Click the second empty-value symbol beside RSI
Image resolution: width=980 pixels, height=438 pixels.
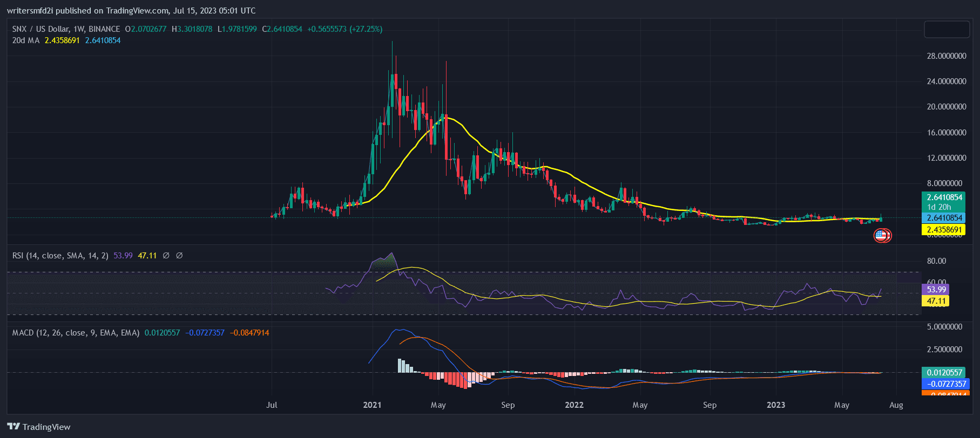[179, 256]
